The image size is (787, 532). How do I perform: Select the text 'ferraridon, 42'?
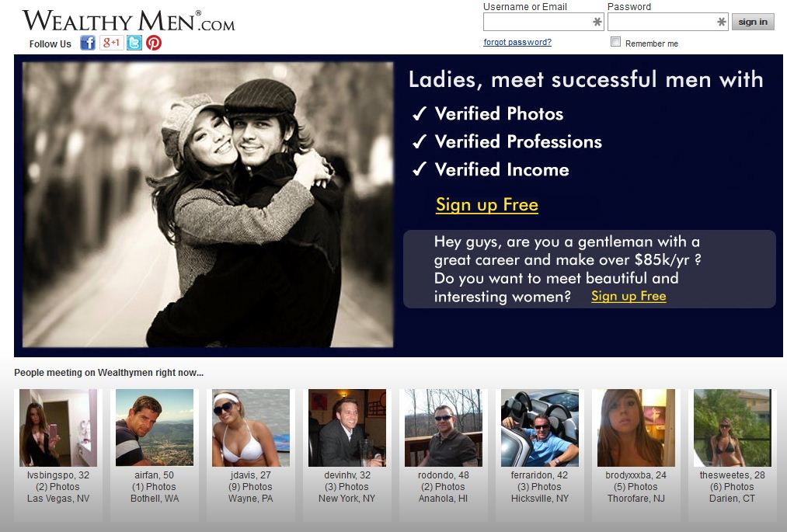539,475
